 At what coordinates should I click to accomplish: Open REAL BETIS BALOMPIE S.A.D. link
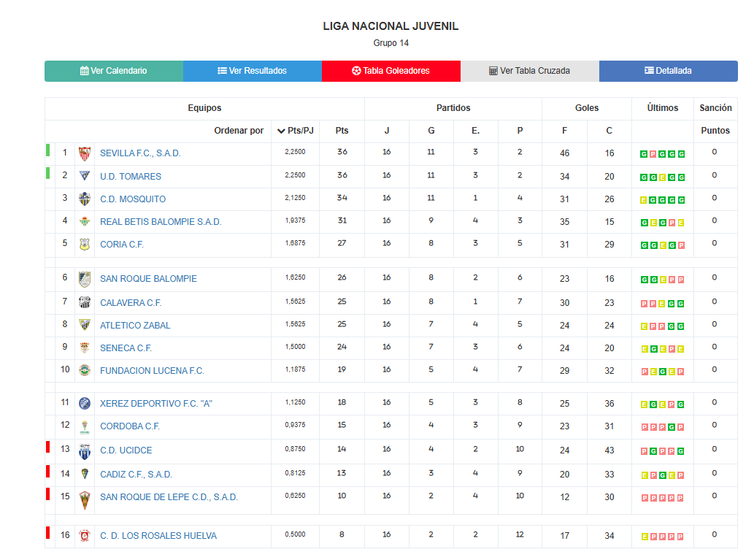click(161, 222)
